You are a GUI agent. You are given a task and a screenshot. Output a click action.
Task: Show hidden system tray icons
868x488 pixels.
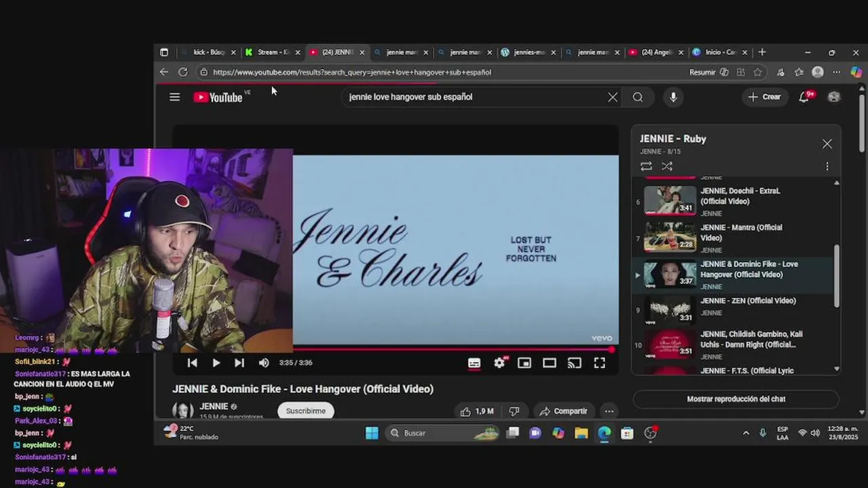click(x=746, y=433)
